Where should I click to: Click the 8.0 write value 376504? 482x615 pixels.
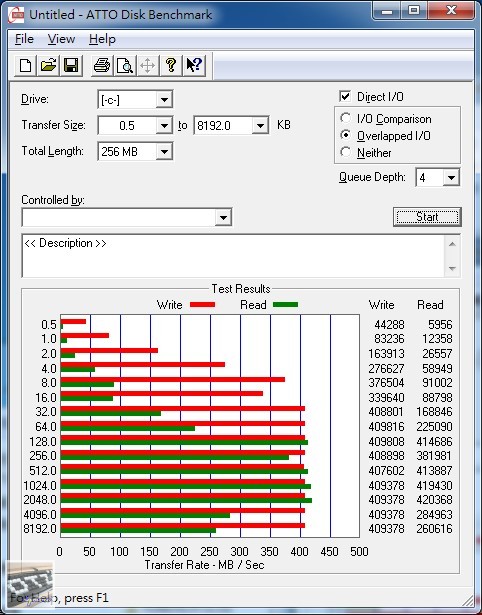pyautogui.click(x=386, y=383)
